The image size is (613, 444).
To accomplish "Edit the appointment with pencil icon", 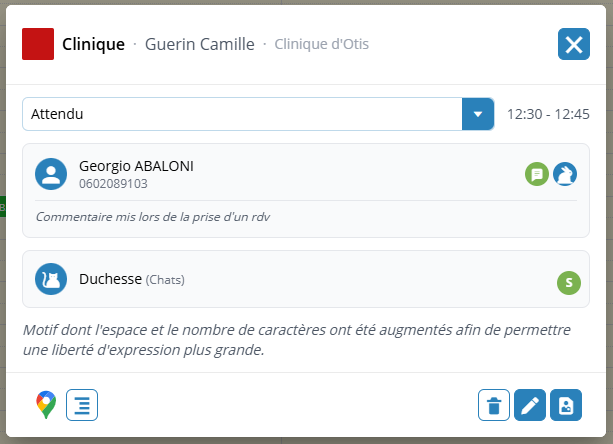I will 530,405.
